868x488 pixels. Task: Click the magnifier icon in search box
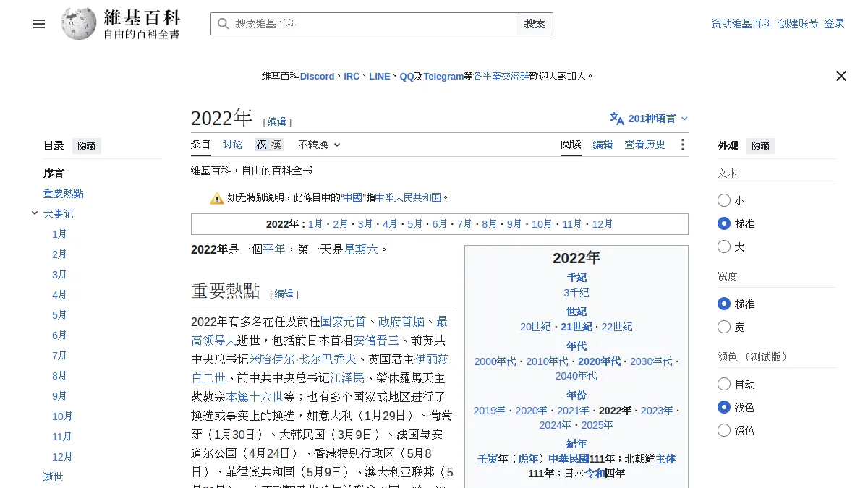(x=224, y=24)
